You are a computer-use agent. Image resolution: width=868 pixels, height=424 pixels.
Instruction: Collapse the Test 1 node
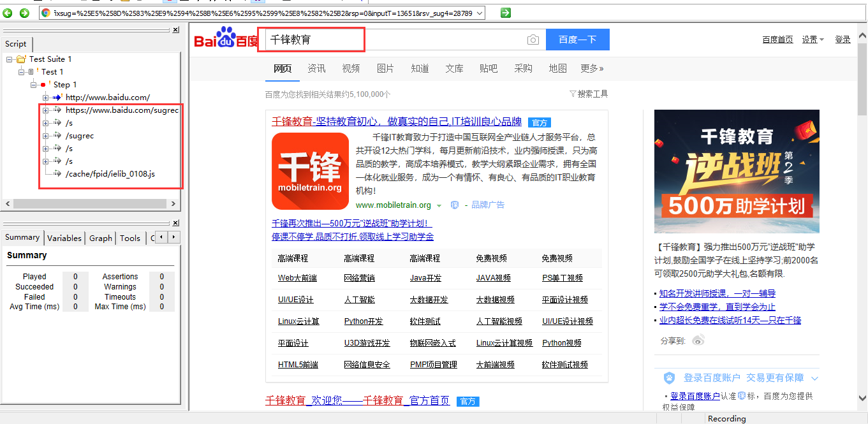click(x=21, y=72)
